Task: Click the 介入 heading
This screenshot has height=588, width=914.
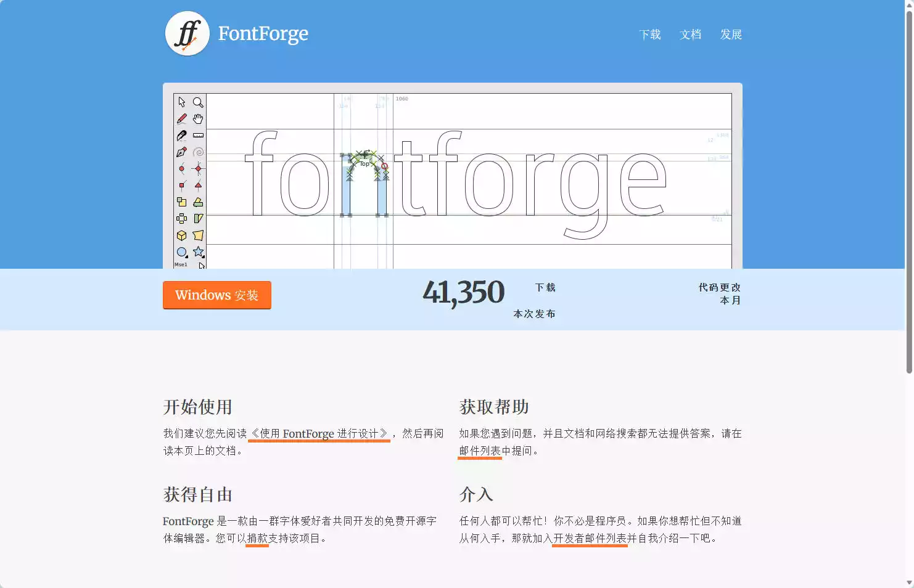Action: 476,494
